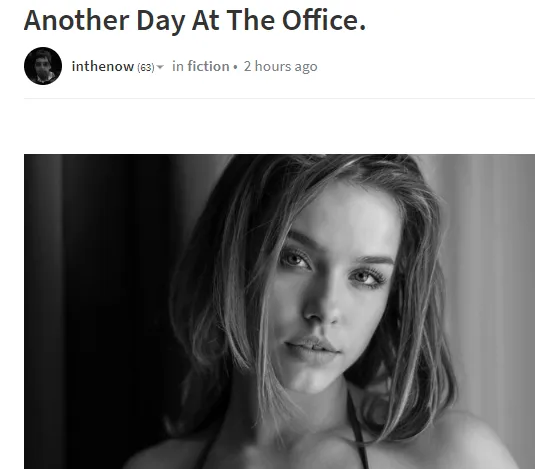Image resolution: width=535 pixels, height=469 pixels.
Task: Click the Another Day At The Office title
Action: [195, 20]
